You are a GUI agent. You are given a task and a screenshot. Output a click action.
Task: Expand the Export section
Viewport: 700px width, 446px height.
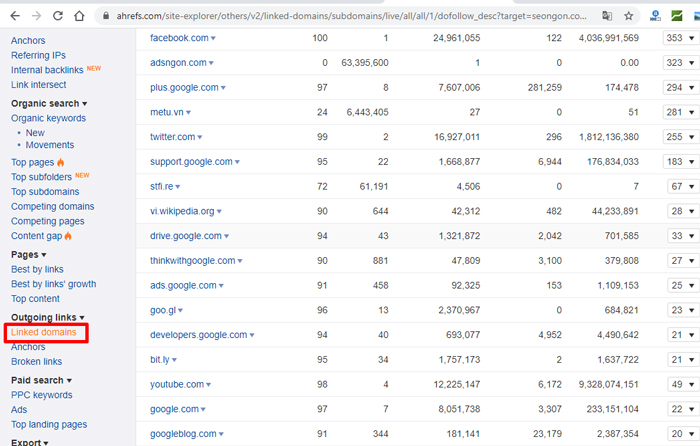click(x=30, y=442)
